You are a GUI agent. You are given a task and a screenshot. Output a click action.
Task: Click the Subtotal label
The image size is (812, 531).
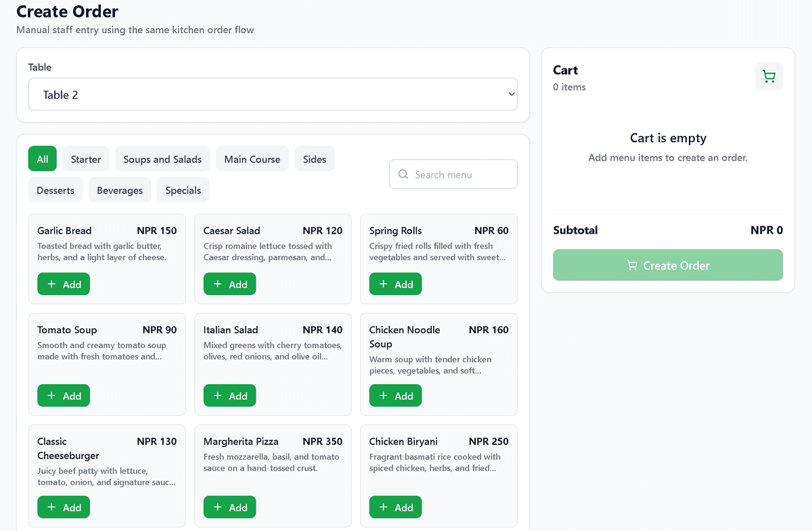click(575, 230)
